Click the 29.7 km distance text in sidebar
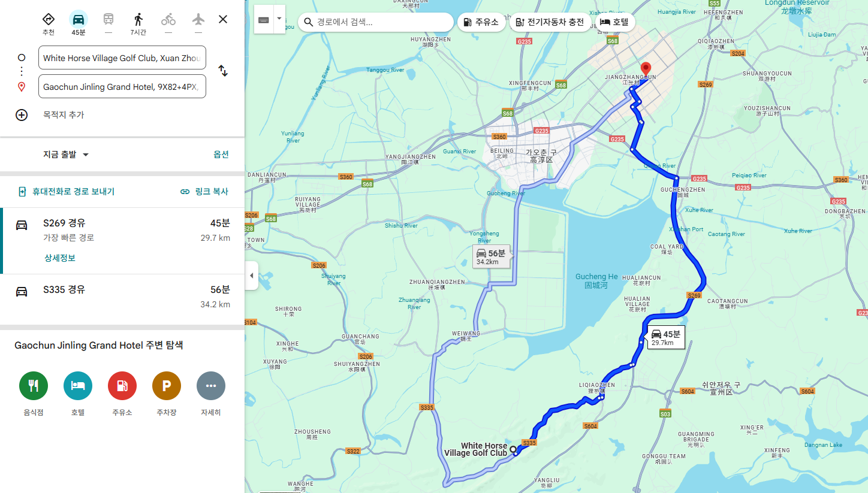Viewport: 868px width, 493px height. (215, 238)
